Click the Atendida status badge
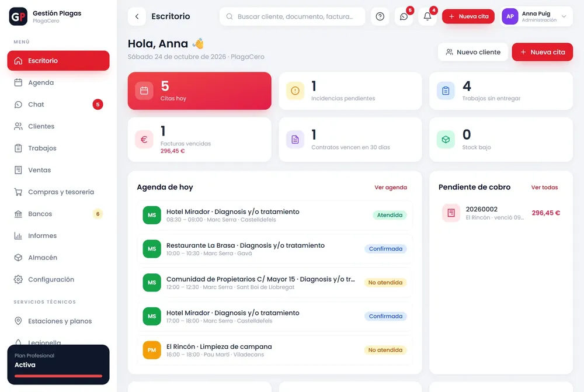 tap(390, 215)
